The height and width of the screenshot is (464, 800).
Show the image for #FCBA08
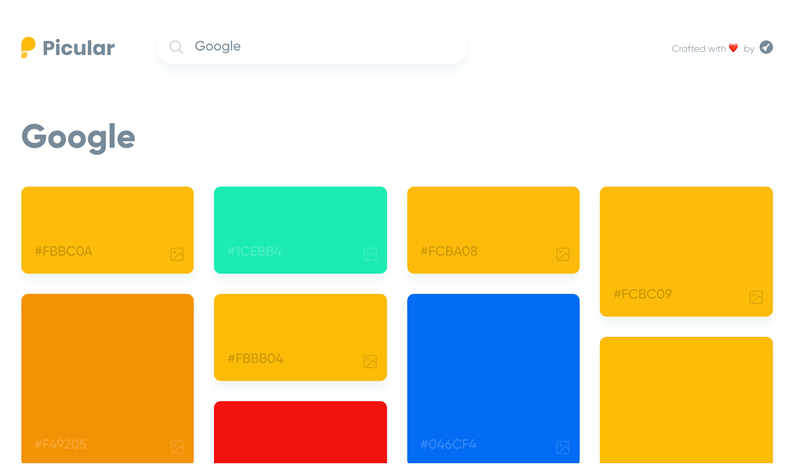click(x=563, y=254)
